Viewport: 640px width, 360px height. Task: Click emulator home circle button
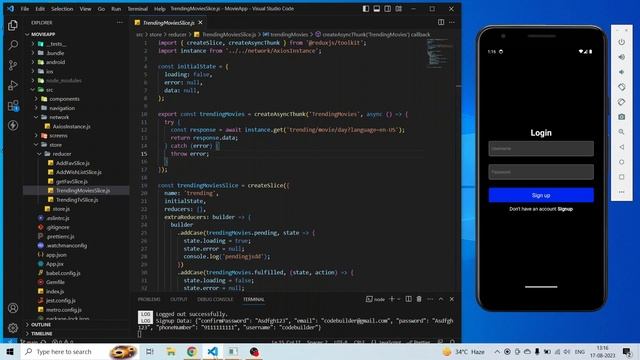[621, 162]
